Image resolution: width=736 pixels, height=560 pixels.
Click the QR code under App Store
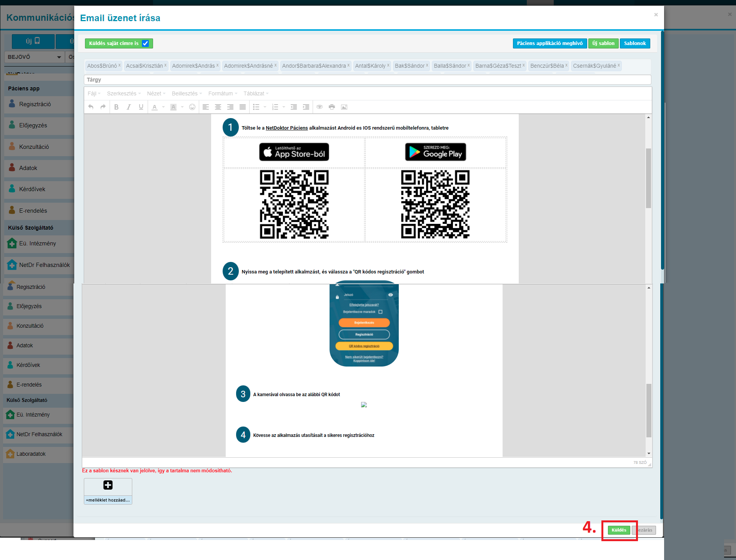294,204
